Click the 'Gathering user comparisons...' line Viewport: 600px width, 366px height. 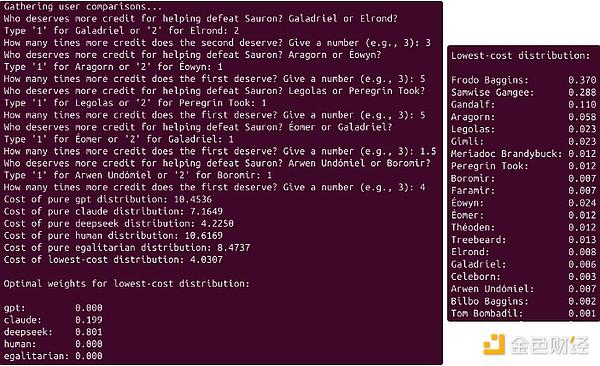pos(83,7)
